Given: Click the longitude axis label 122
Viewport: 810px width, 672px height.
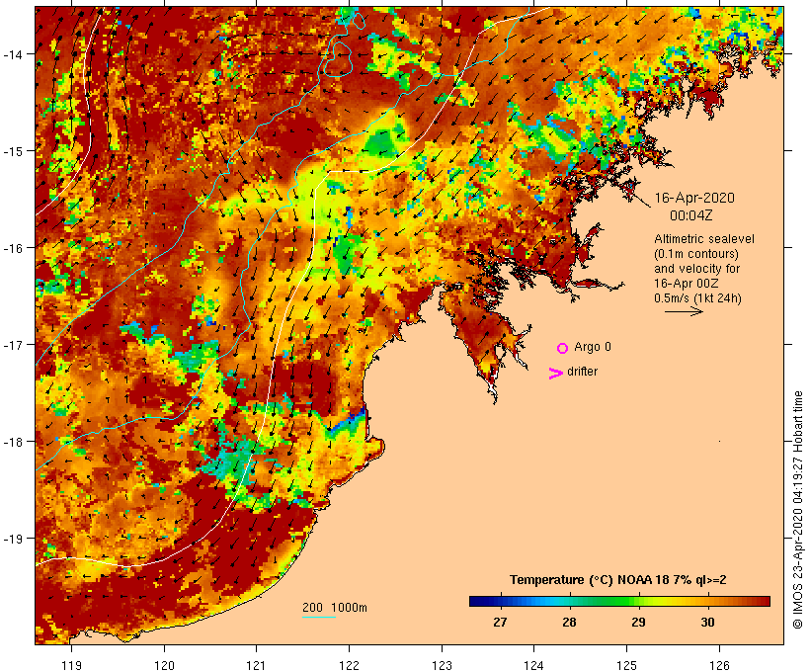Looking at the screenshot, I should tap(350, 665).
